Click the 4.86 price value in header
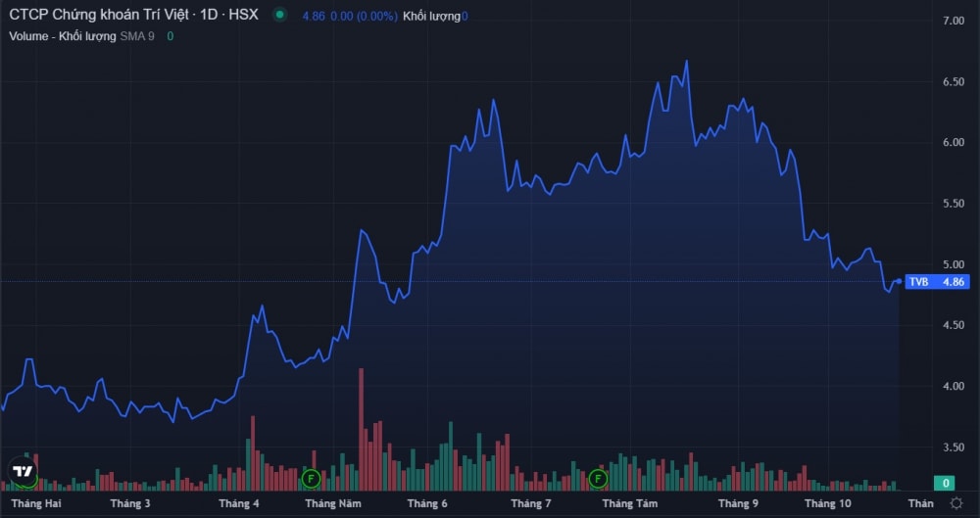This screenshot has height=518, width=980. (314, 17)
